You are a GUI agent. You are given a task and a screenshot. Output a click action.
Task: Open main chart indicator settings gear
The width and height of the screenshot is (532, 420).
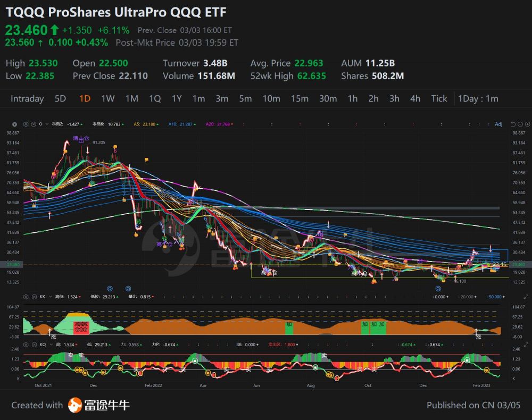(27, 124)
